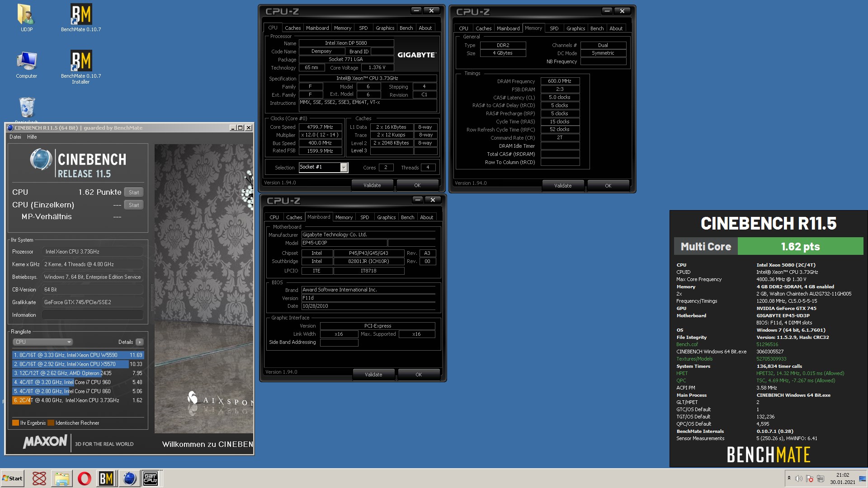
Task: Switch to Cinebench taskbar button
Action: (x=129, y=478)
